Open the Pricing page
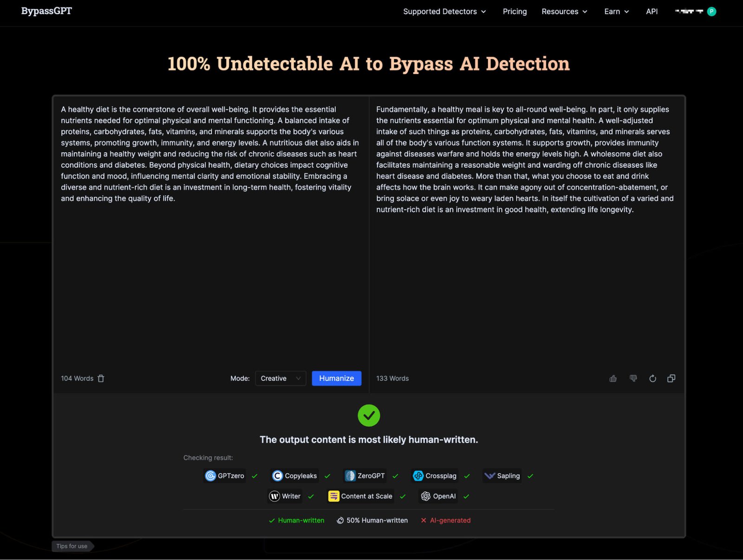This screenshot has width=743, height=560. pyautogui.click(x=515, y=12)
